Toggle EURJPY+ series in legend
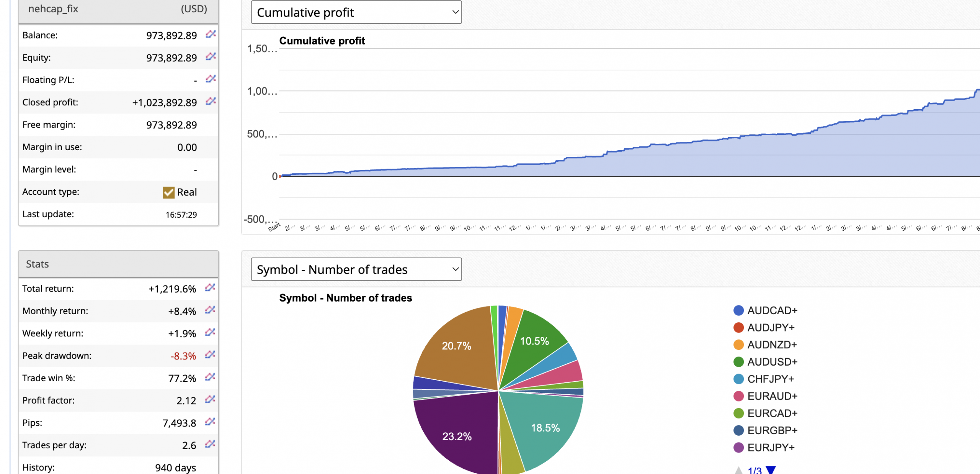Viewport: 980px width, 474px height. click(x=770, y=448)
